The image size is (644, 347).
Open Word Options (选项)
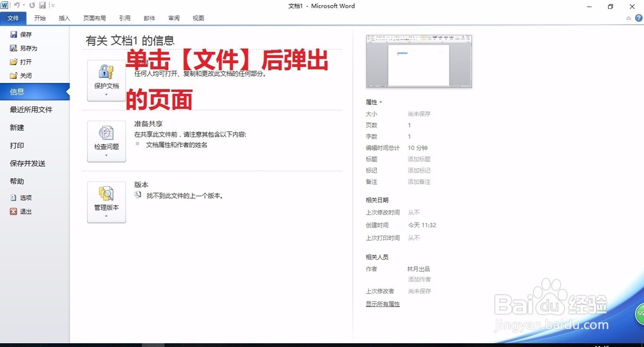point(21,198)
